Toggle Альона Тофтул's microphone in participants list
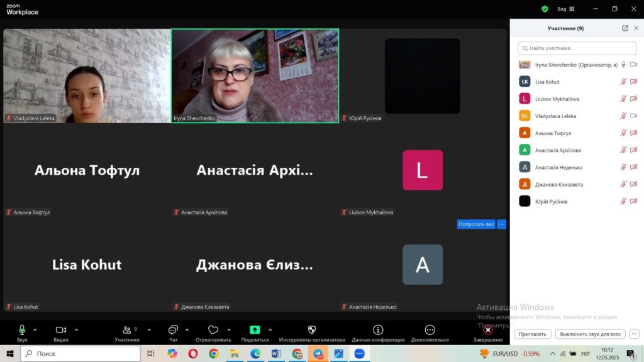The height and width of the screenshot is (362, 644). pyautogui.click(x=623, y=133)
